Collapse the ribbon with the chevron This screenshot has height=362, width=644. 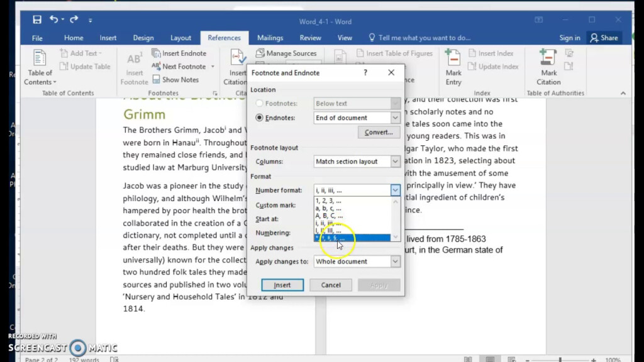tap(623, 93)
